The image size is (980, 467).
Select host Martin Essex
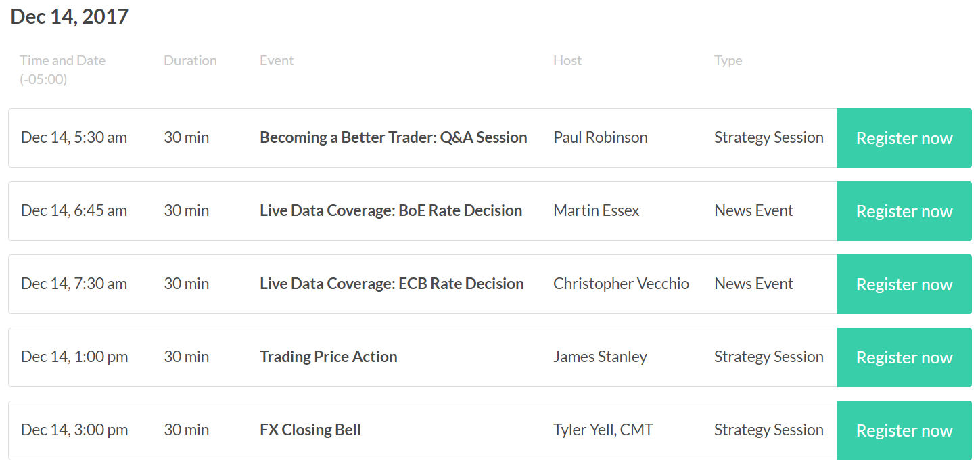click(x=597, y=210)
